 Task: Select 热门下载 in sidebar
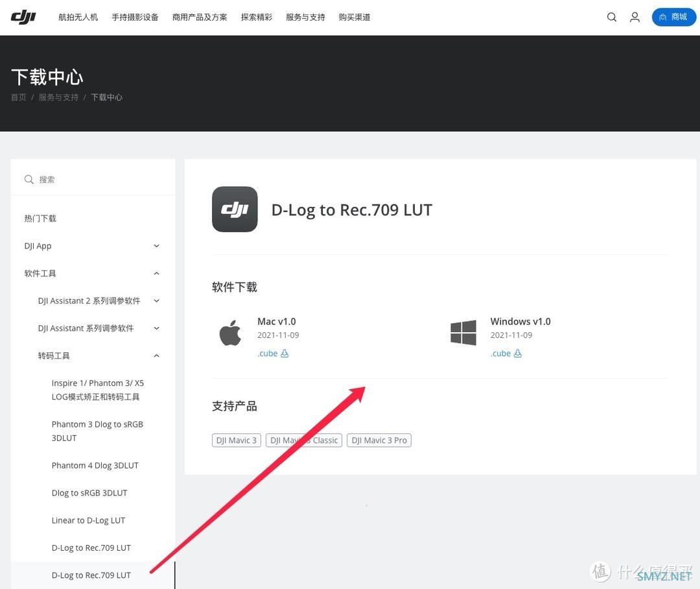(40, 219)
